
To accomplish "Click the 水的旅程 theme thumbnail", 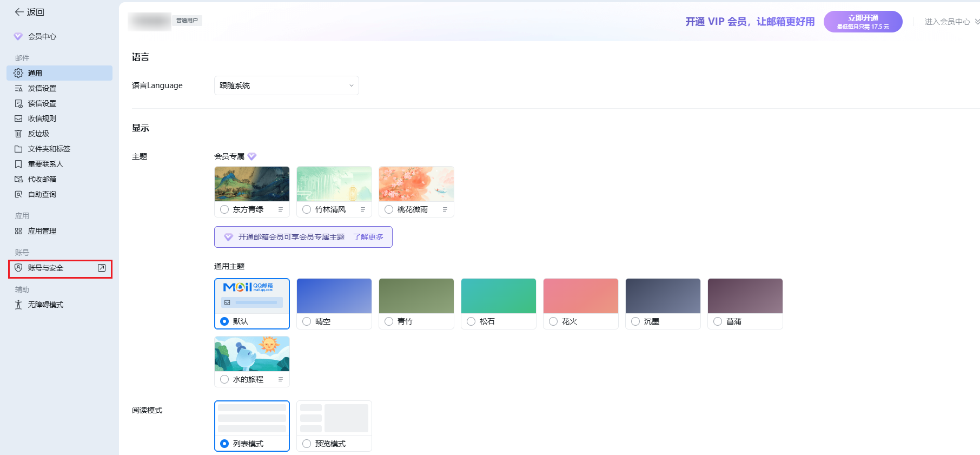I will click(x=252, y=354).
